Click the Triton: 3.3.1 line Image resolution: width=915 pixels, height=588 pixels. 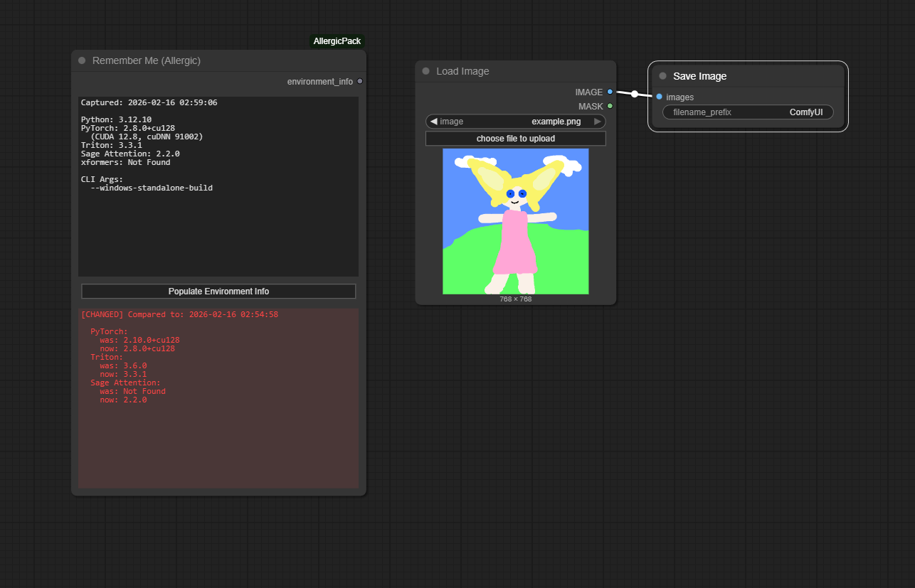coord(112,145)
